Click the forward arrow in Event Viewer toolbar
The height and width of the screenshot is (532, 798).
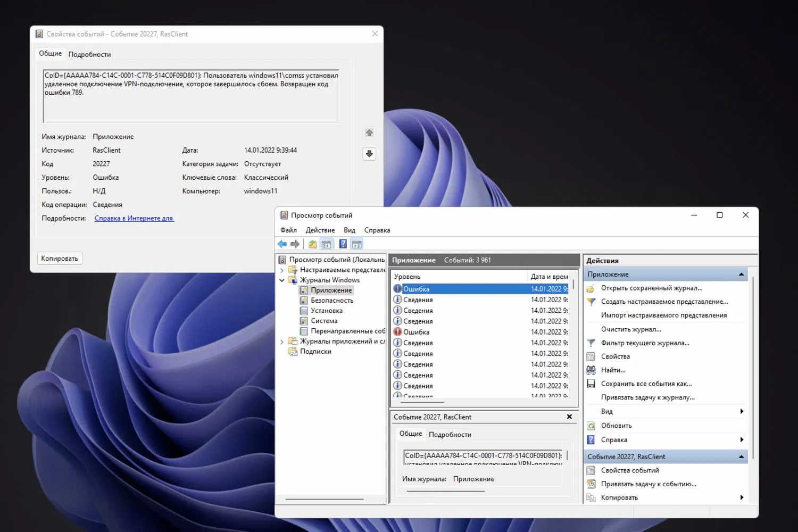[295, 244]
